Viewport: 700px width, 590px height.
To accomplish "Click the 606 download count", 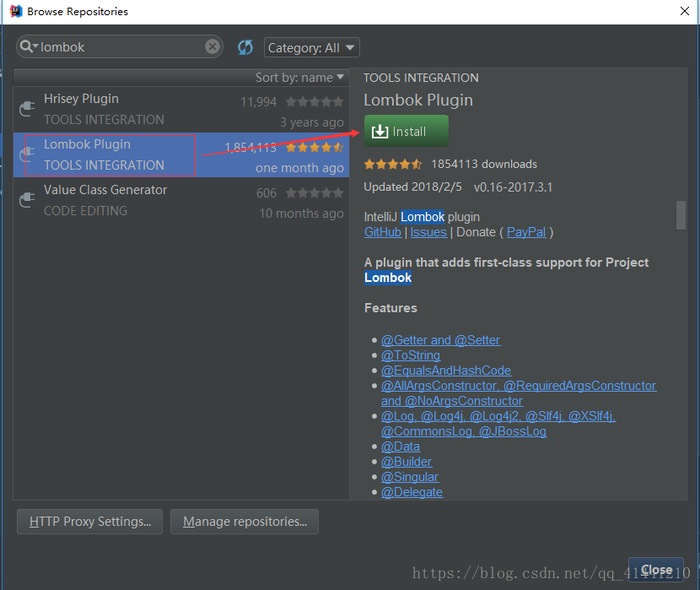I will (267, 193).
